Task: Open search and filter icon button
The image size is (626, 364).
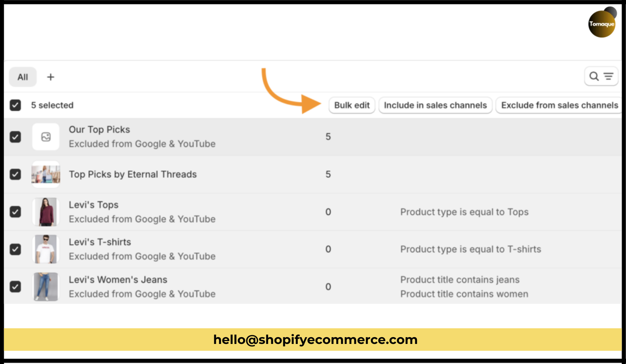Action: pyautogui.click(x=601, y=76)
